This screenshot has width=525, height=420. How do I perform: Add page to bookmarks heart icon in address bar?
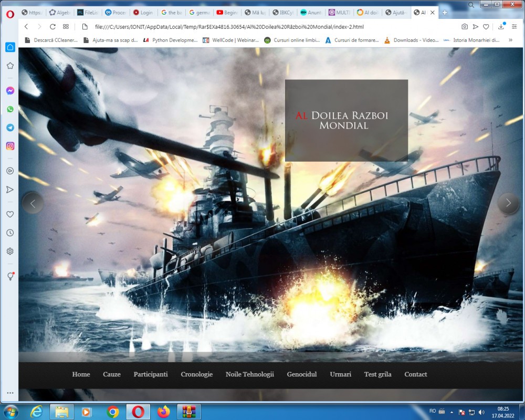click(x=486, y=26)
